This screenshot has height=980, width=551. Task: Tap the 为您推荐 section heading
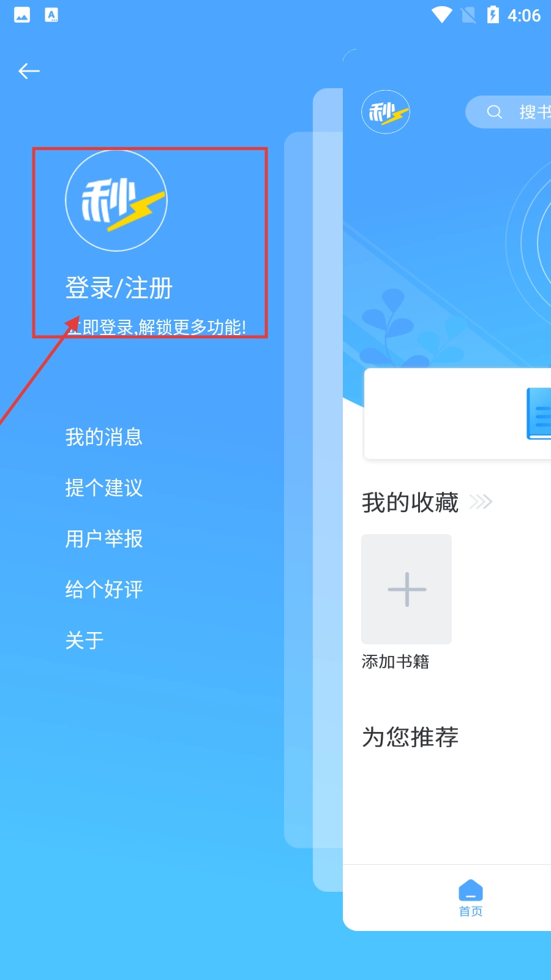[410, 737]
